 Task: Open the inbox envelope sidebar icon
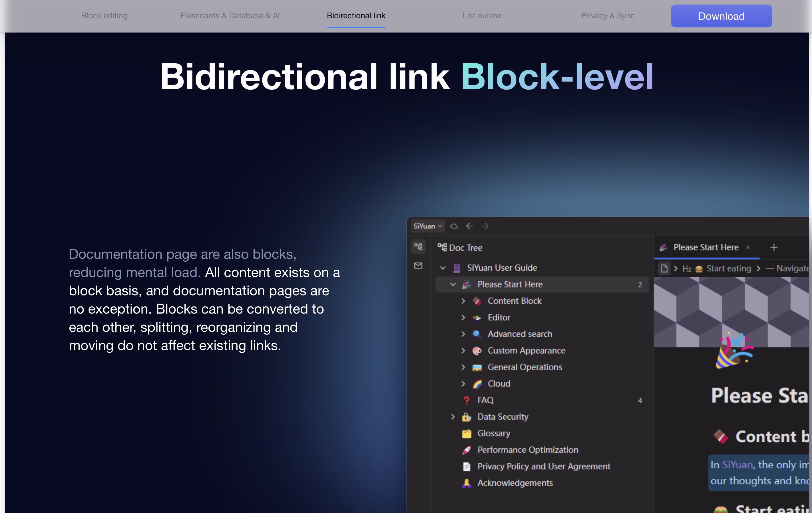[419, 266]
